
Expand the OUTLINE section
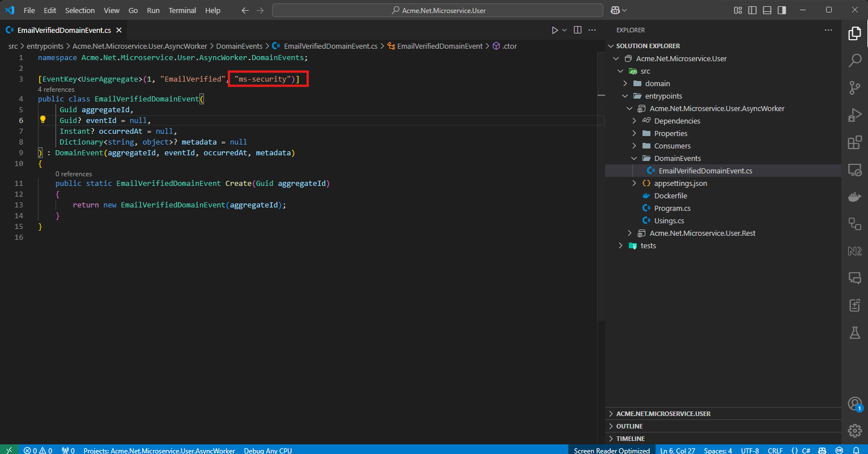[723, 426]
